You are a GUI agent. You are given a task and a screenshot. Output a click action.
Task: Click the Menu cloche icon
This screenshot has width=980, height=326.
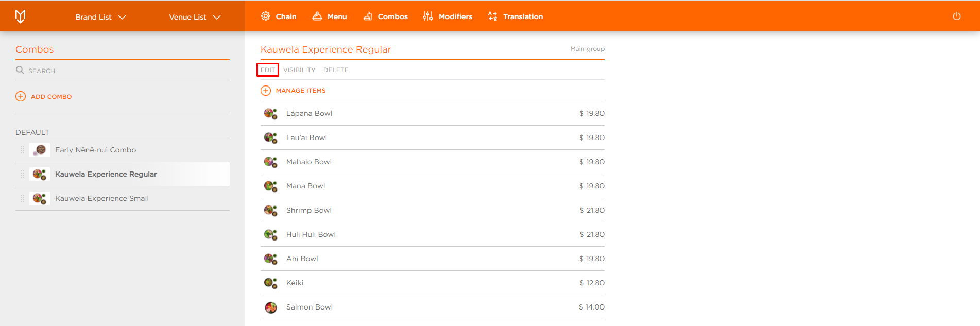tap(317, 16)
